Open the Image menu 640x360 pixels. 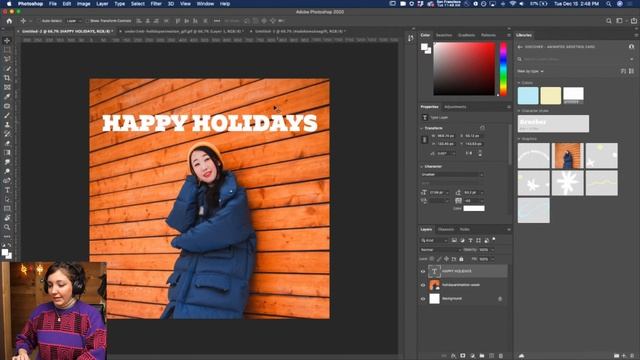point(83,4)
